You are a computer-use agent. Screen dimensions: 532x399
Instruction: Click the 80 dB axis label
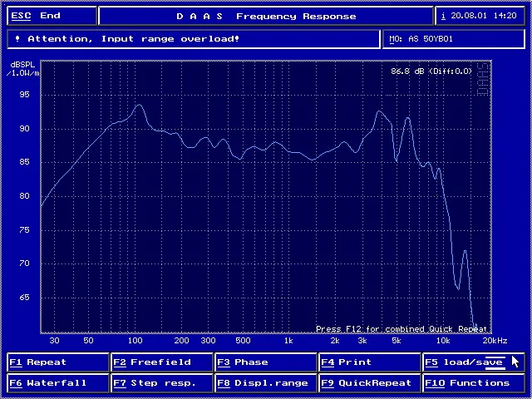coord(25,196)
